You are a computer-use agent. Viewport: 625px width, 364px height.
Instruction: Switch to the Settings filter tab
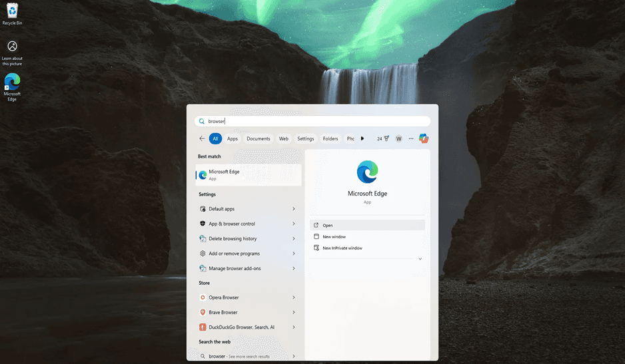pyautogui.click(x=305, y=138)
